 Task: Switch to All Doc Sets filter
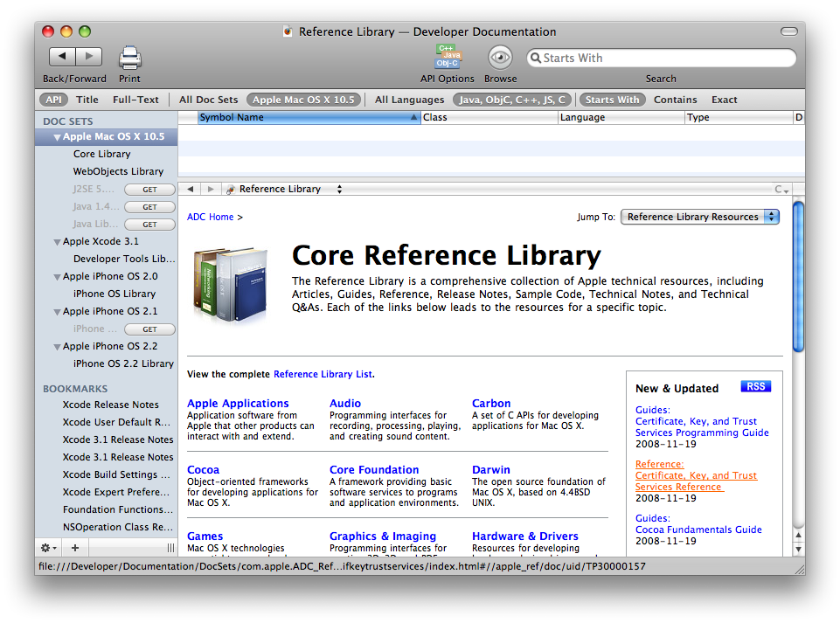[x=208, y=100]
